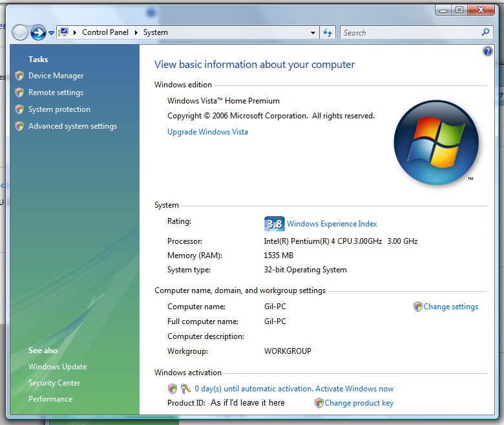Screen dimensions: 504x425
Task: Open Device Manager task link
Action: pos(56,76)
